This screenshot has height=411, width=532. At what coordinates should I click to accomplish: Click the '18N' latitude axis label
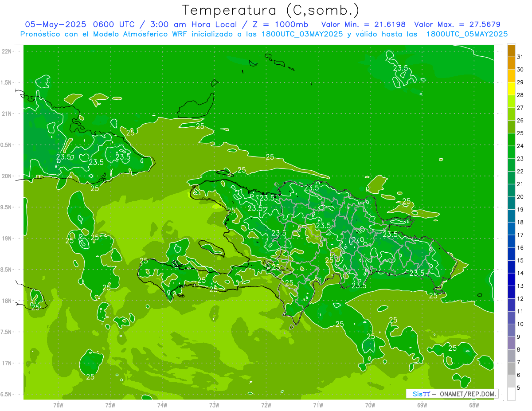click(x=8, y=301)
